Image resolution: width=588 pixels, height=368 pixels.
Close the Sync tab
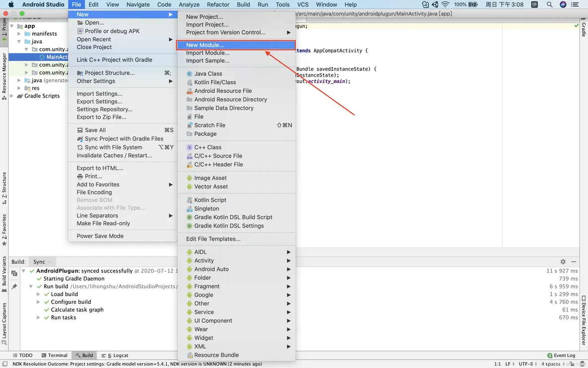50,262
